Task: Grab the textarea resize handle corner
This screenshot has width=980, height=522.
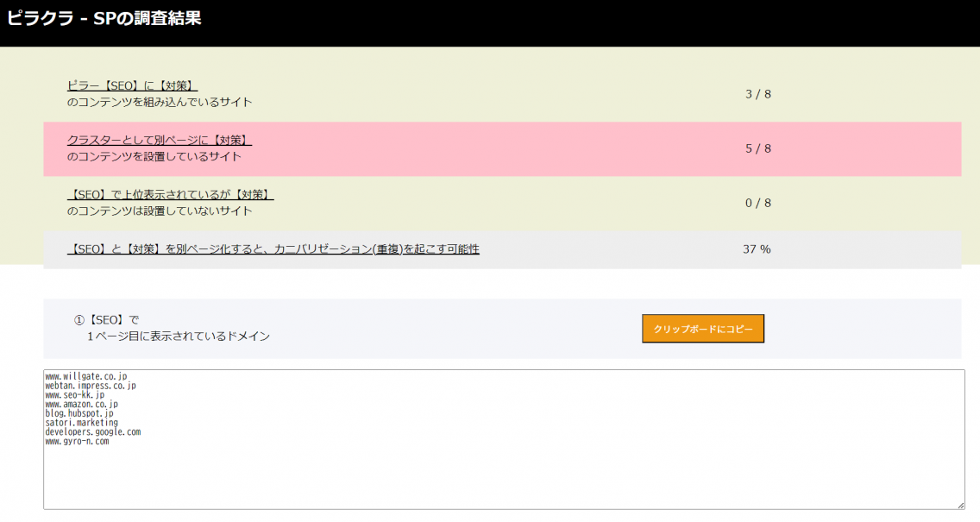Action: pyautogui.click(x=960, y=505)
